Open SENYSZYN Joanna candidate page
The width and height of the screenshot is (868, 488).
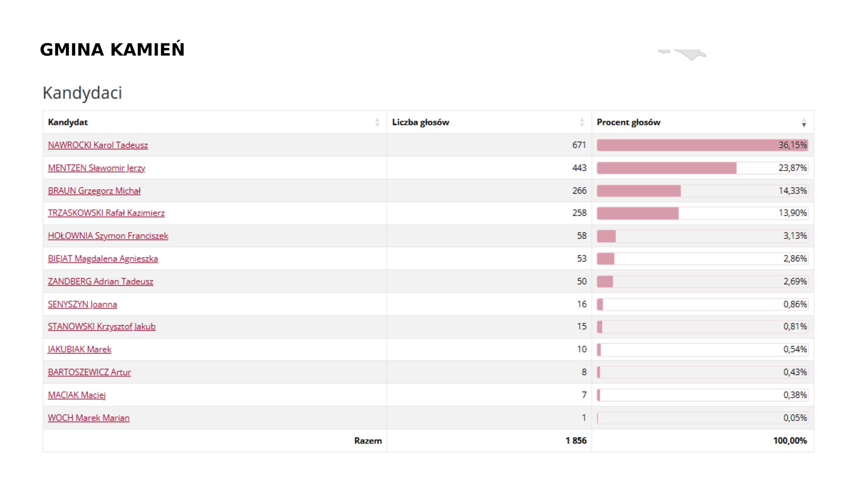(82, 304)
